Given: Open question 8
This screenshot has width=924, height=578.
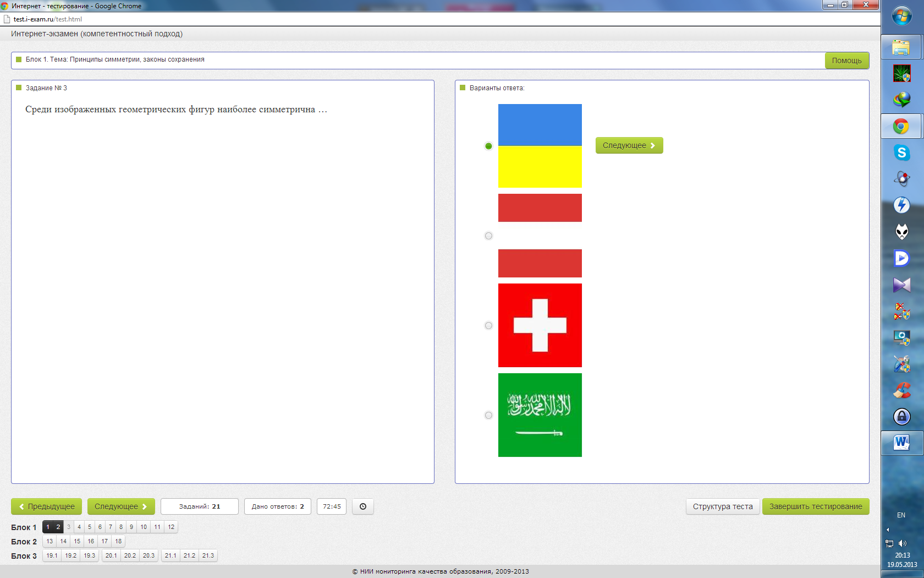Looking at the screenshot, I should pyautogui.click(x=121, y=527).
